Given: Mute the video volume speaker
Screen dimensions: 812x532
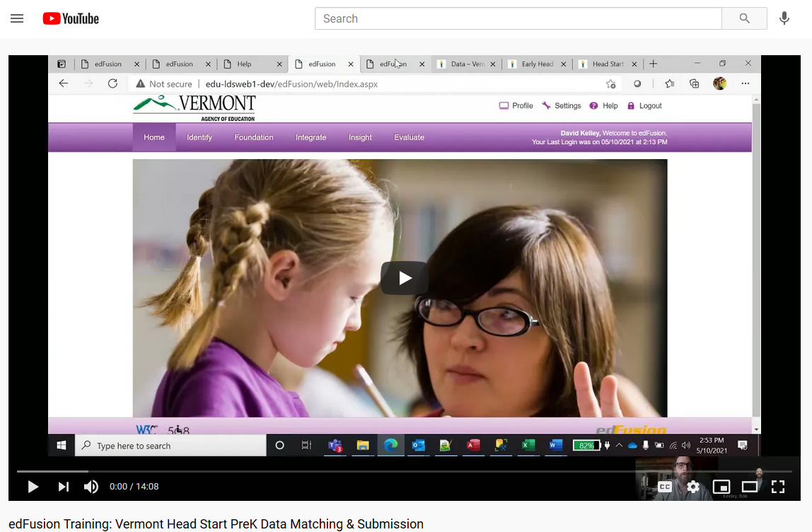Looking at the screenshot, I should 91,487.
